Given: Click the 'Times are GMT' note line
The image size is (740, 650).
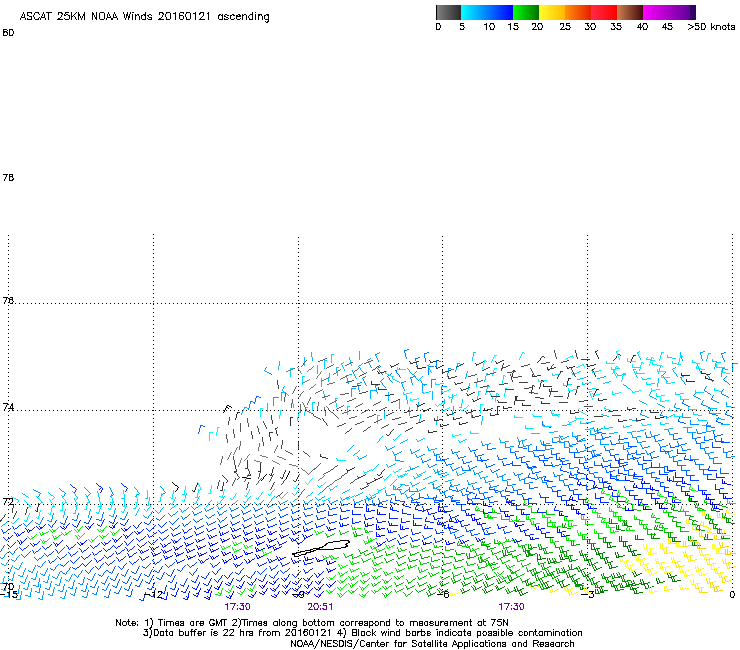Looking at the screenshot, I should (x=312, y=623).
